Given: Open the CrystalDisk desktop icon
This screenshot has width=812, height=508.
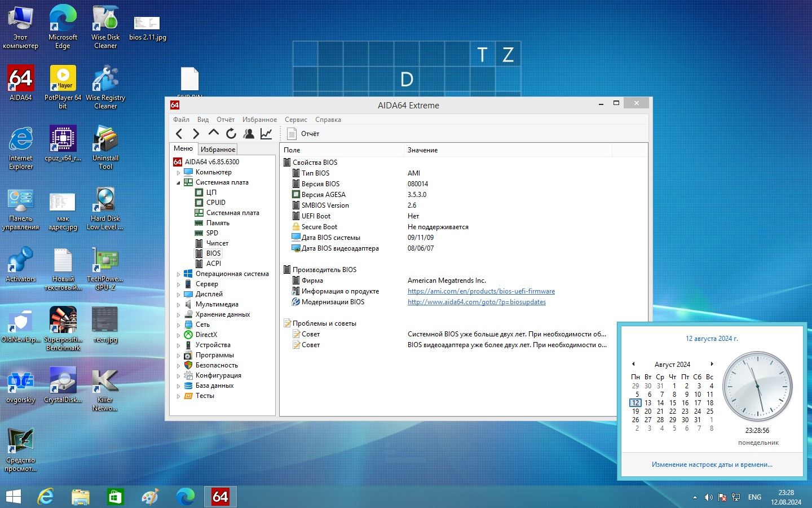Looking at the screenshot, I should [63, 386].
